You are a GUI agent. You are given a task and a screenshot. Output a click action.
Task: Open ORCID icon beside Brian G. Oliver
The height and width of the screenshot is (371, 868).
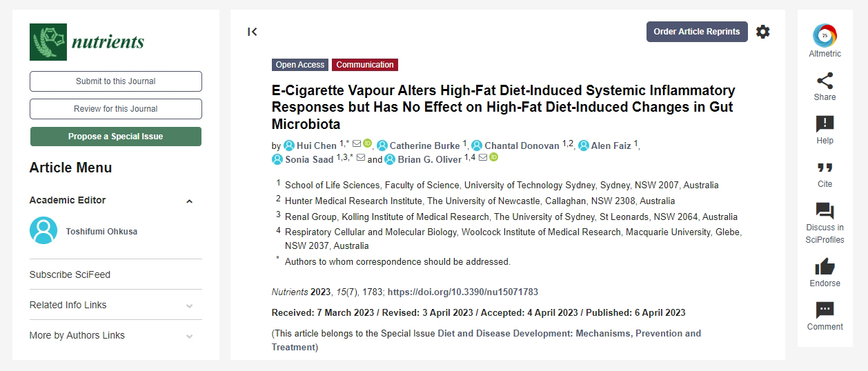click(x=493, y=158)
